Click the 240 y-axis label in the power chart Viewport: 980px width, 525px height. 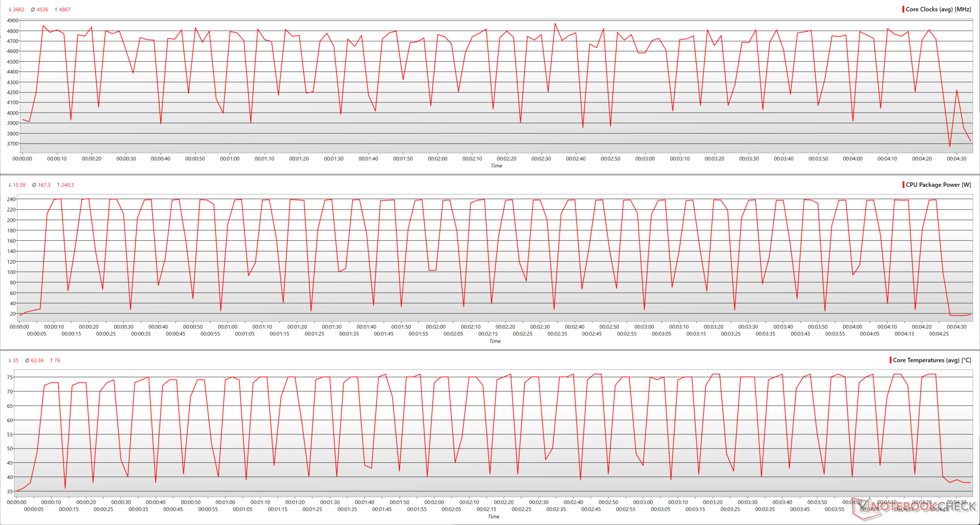(11, 199)
